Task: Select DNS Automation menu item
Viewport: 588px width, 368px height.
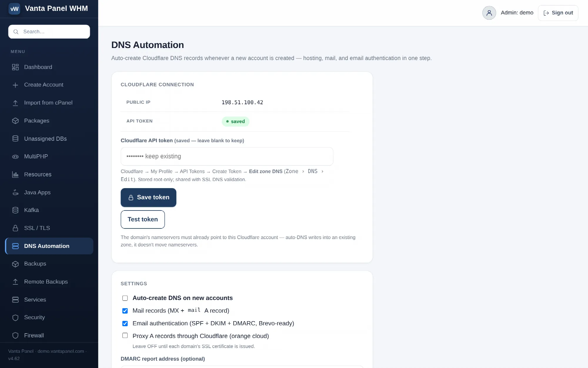Action: [49, 246]
